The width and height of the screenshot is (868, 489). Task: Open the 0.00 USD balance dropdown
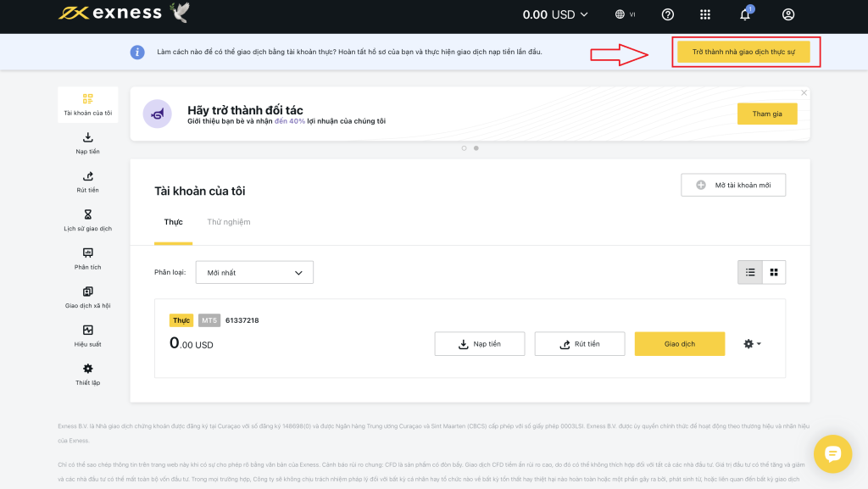coord(555,14)
